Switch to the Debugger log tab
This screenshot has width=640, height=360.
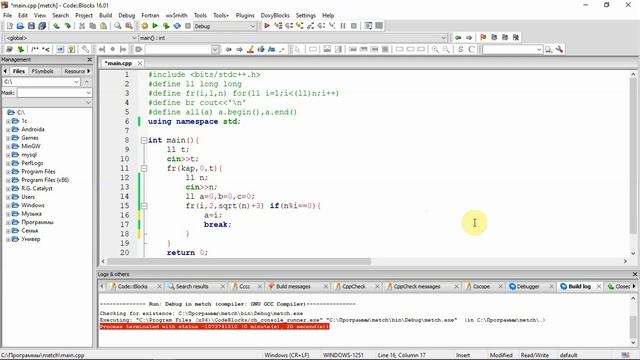click(x=528, y=287)
